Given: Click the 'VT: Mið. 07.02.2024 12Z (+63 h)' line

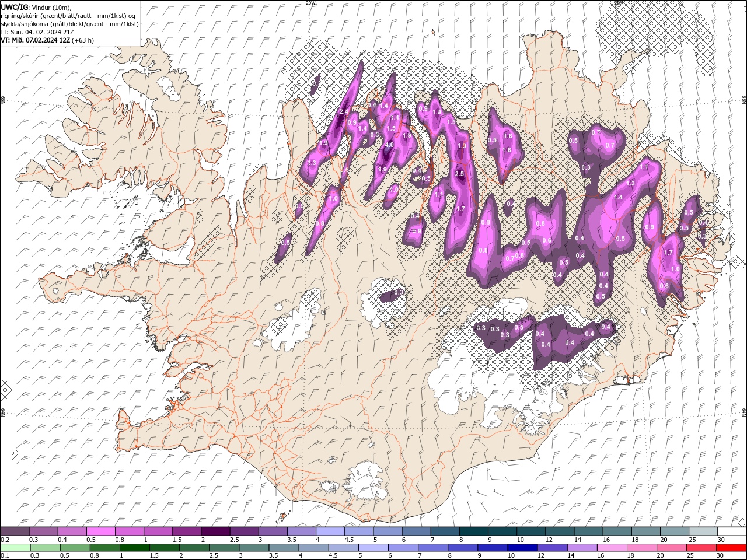Looking at the screenshot, I should (47, 40).
